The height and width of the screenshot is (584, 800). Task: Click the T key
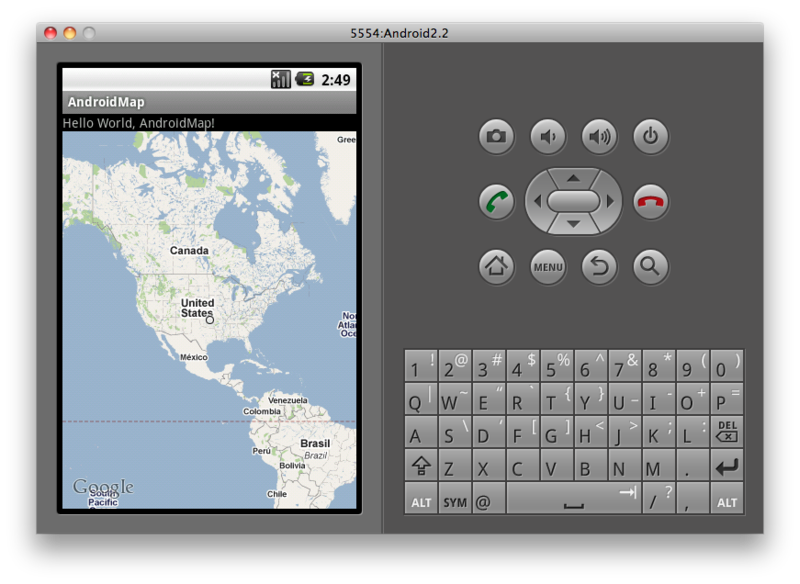pos(557,398)
